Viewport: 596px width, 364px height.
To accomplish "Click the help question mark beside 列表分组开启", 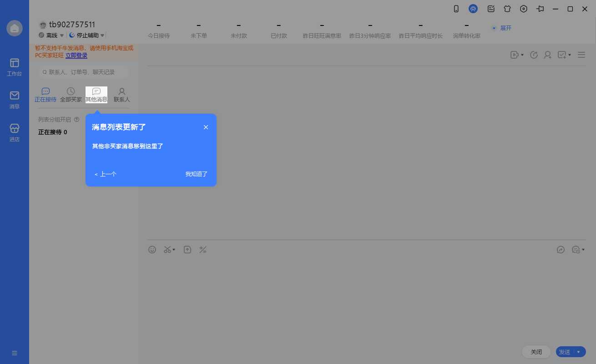I will [76, 120].
